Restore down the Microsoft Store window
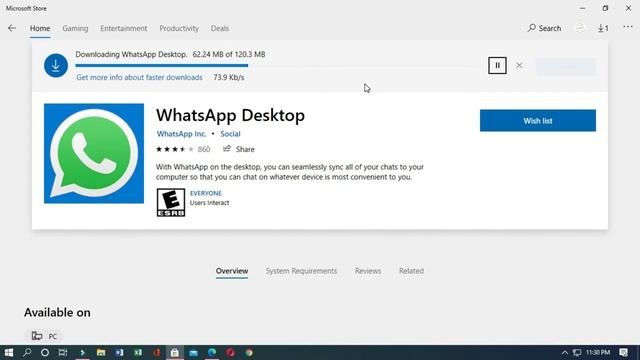 605,8
